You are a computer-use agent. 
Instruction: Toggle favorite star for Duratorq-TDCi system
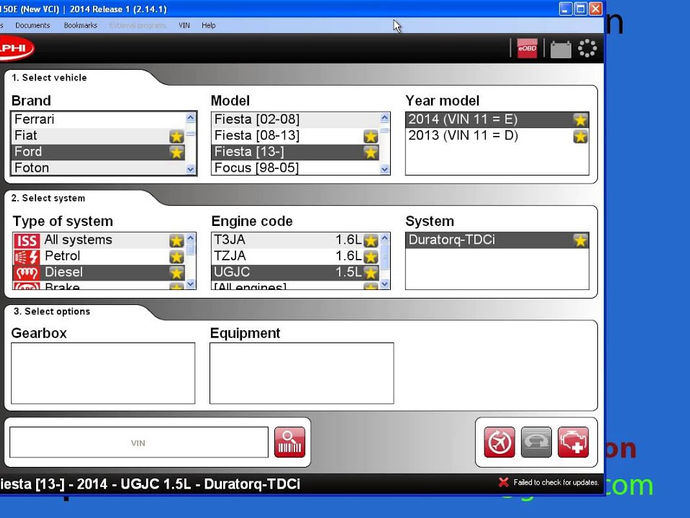click(x=580, y=240)
